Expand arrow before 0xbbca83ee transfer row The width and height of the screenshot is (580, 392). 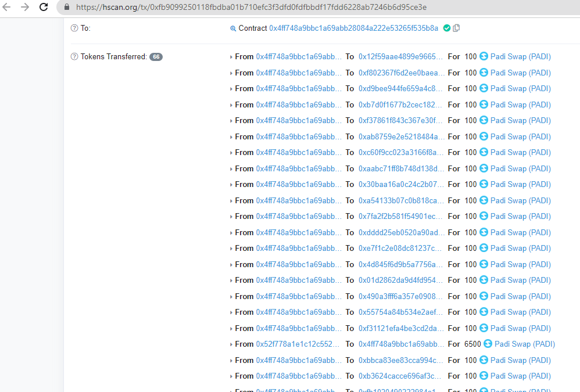pyautogui.click(x=231, y=361)
